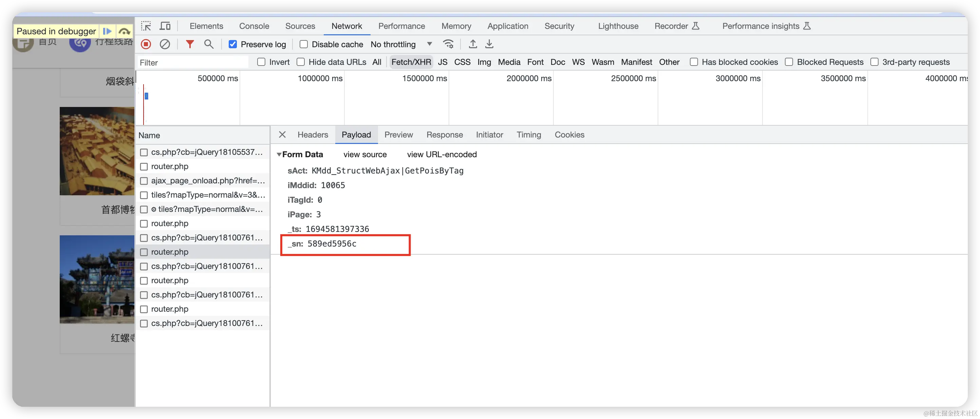Open the Response tab
This screenshot has height=419, width=980.
pos(444,135)
